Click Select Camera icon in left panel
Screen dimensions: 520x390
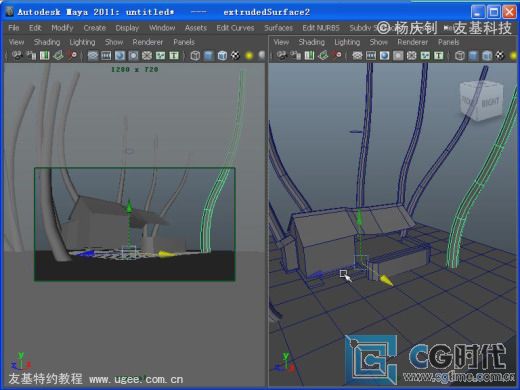tap(17, 55)
